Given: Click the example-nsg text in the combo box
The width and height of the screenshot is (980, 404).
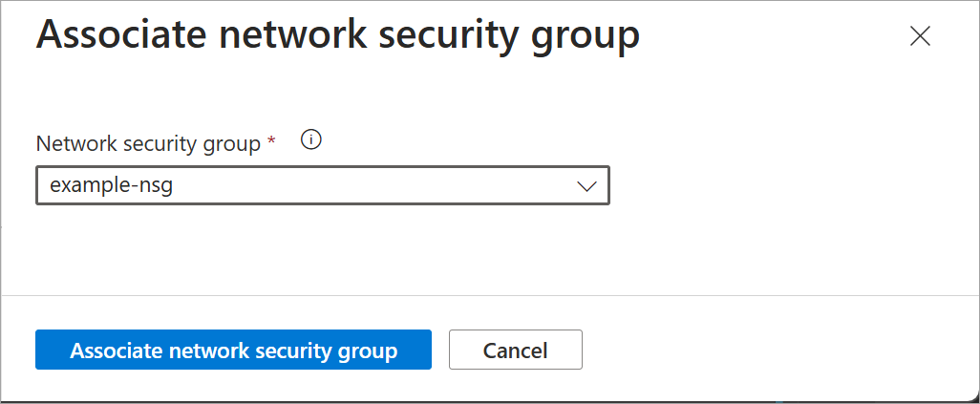Looking at the screenshot, I should coord(111,185).
